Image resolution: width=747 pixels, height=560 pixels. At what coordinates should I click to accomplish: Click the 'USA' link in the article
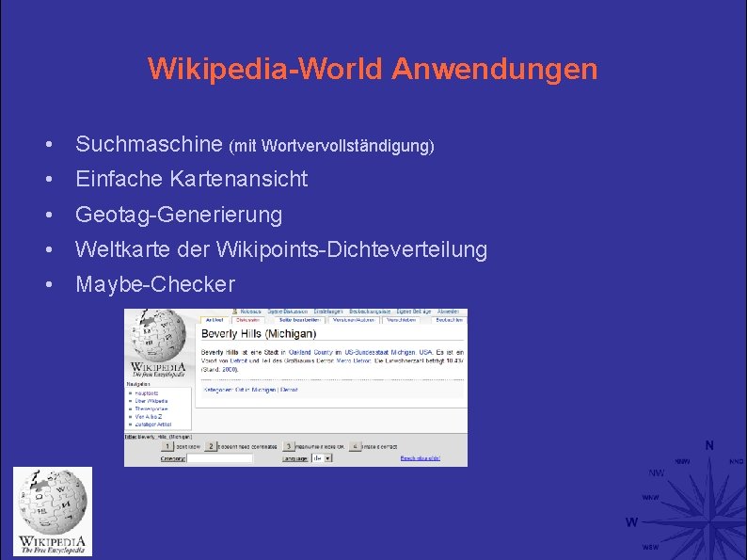pyautogui.click(x=425, y=352)
